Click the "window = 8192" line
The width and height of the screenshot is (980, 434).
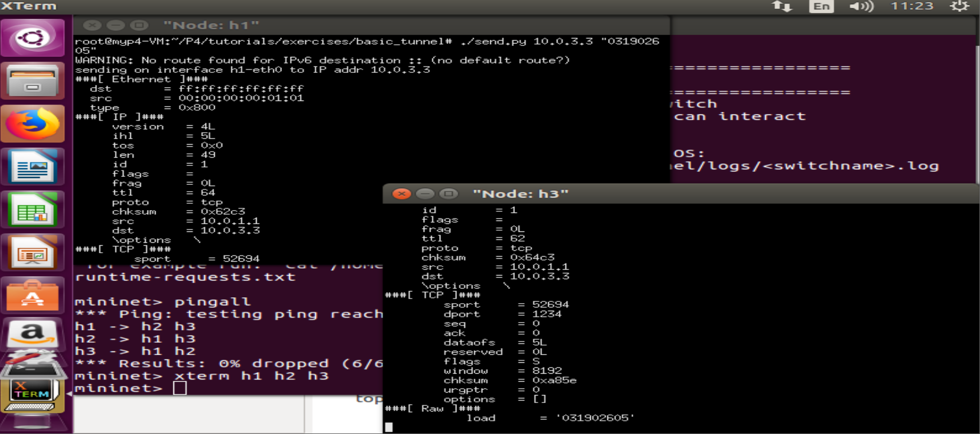(x=502, y=371)
